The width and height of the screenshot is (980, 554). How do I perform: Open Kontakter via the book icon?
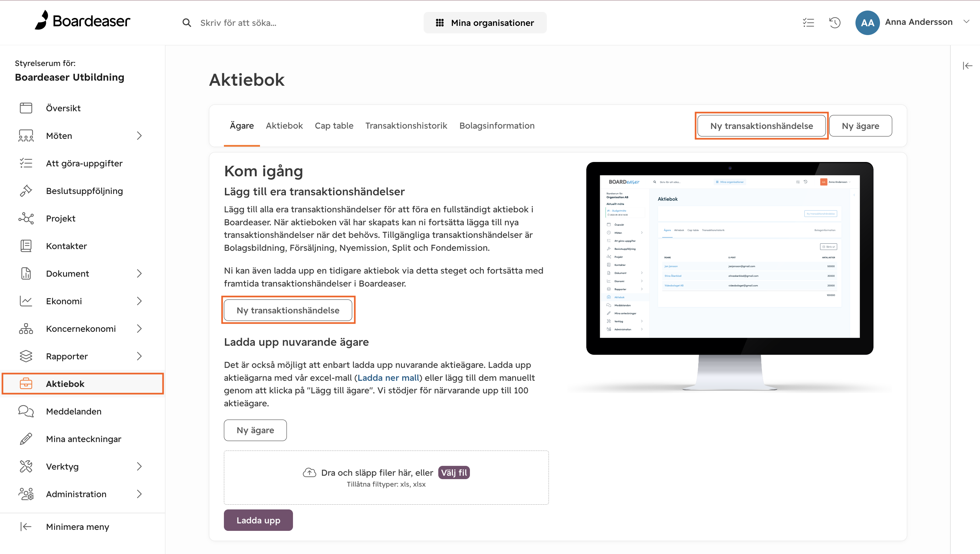tap(26, 246)
